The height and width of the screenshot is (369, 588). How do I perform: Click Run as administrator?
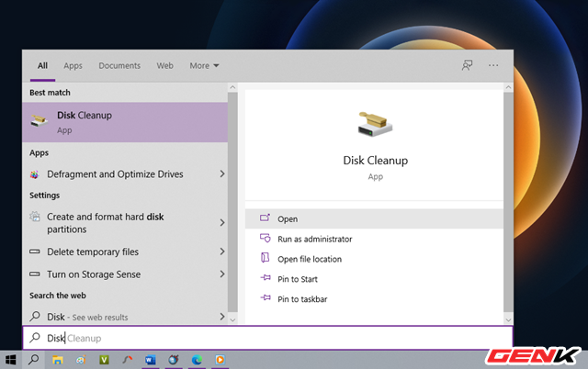[314, 239]
